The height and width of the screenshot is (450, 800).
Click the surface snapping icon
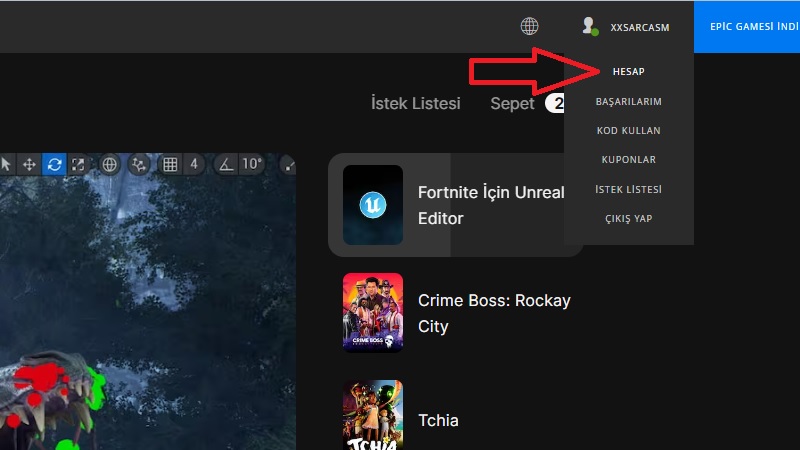click(x=138, y=164)
